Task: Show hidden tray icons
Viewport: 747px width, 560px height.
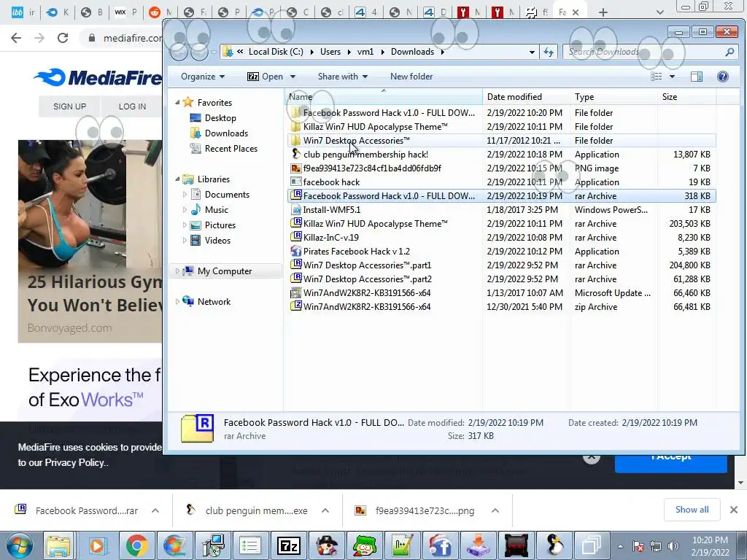Action: [x=620, y=546]
